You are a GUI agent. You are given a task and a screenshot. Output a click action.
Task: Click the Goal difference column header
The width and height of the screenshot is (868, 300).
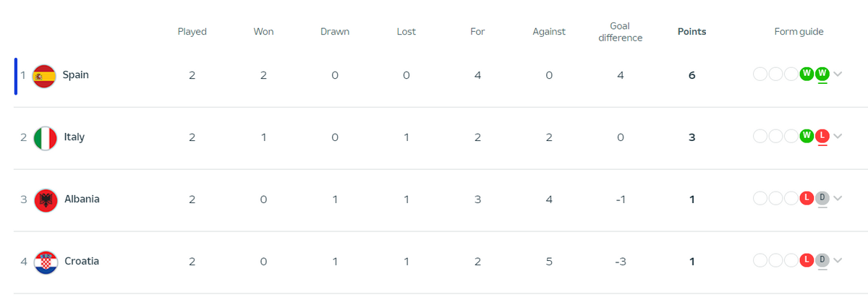(x=620, y=32)
